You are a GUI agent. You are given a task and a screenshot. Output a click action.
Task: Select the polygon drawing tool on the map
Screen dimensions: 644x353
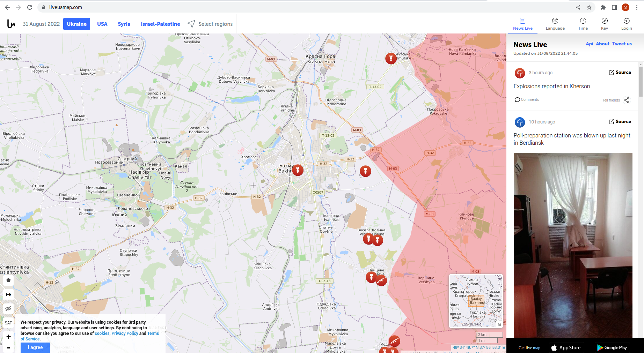pyautogui.click(x=8, y=280)
